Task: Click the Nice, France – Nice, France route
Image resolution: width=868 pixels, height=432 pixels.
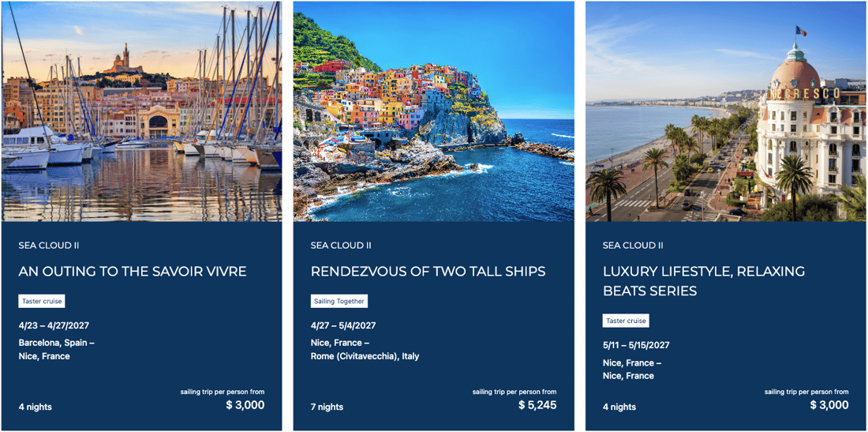Action: click(631, 369)
